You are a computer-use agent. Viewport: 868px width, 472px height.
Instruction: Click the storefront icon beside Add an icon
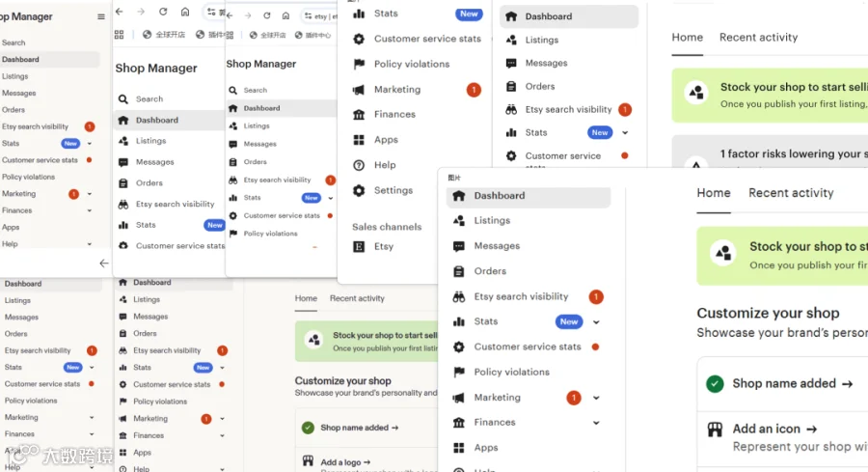point(715,430)
